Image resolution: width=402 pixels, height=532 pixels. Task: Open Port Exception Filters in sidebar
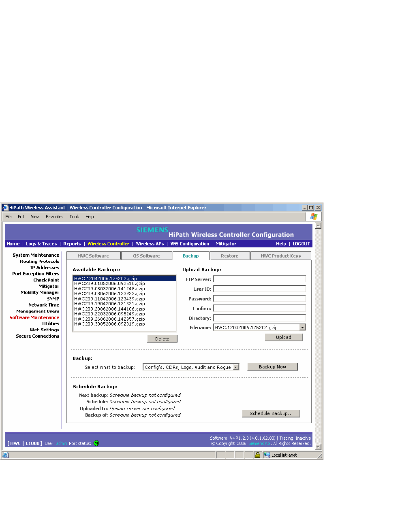(36, 274)
